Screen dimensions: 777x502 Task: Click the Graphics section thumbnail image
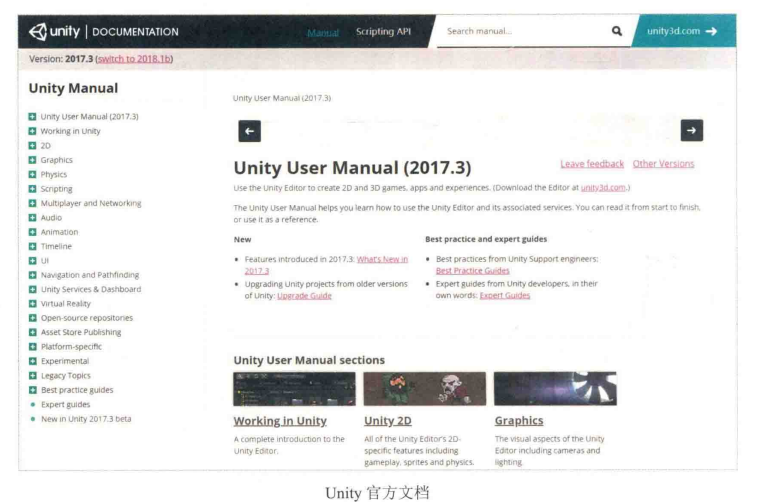[x=555, y=389]
